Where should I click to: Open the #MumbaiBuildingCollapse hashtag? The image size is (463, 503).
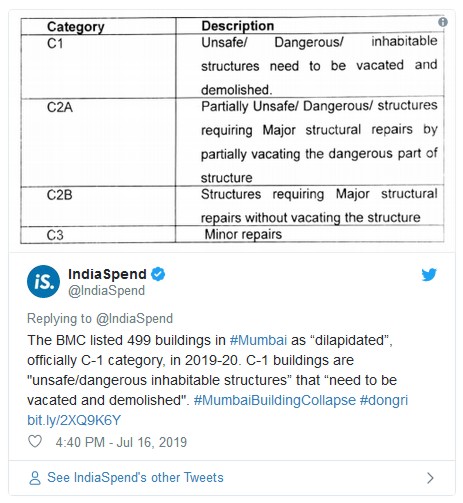[275, 400]
